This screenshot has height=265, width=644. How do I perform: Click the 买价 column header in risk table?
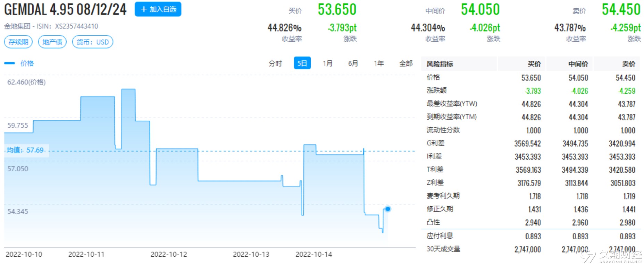tap(534, 64)
